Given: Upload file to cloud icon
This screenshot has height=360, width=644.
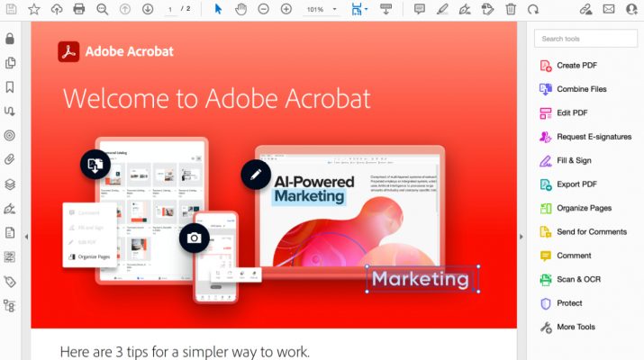Looking at the screenshot, I should (x=56, y=9).
